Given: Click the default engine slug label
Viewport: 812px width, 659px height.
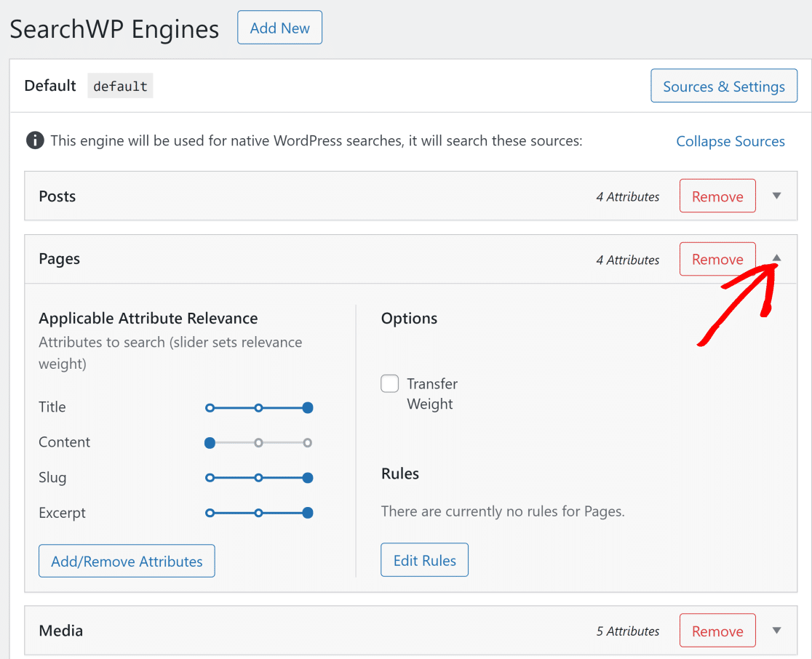Looking at the screenshot, I should coord(120,86).
